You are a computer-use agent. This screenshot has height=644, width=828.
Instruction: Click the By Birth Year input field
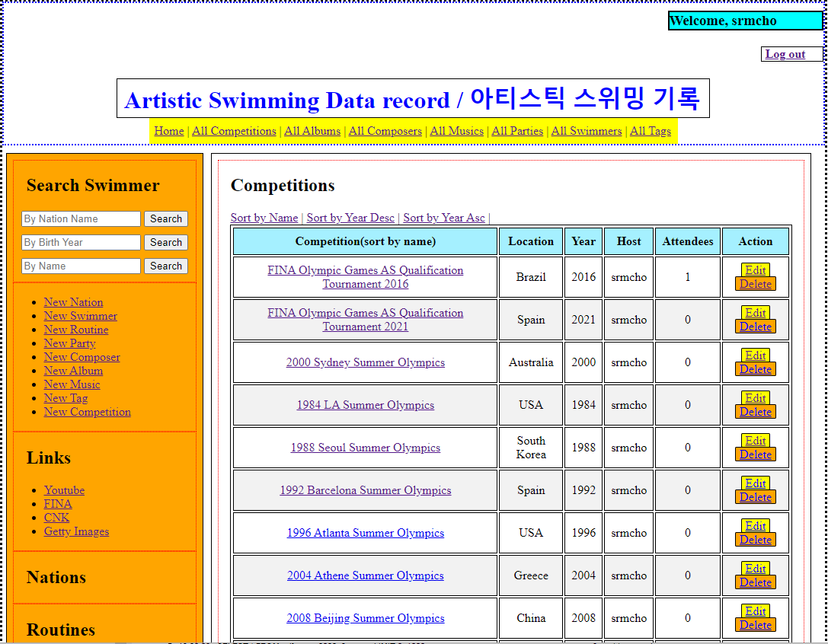81,242
